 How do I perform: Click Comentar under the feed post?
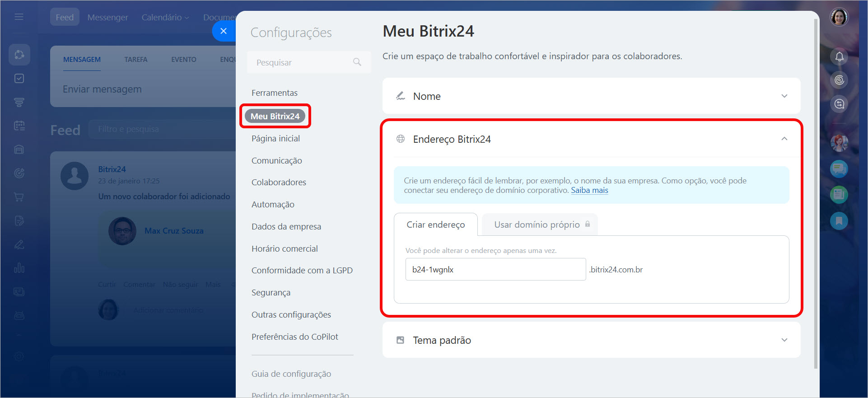click(139, 284)
